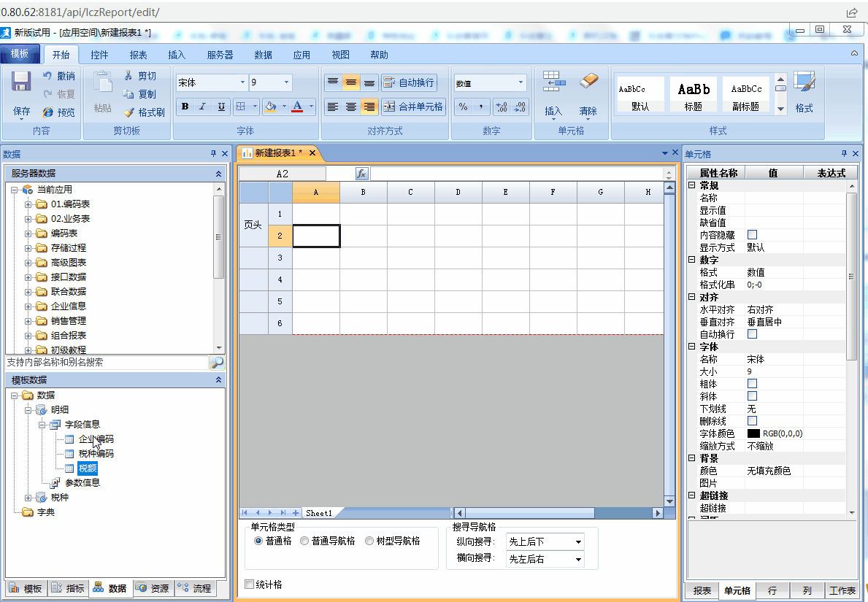Click the percent number format icon

coord(463,107)
